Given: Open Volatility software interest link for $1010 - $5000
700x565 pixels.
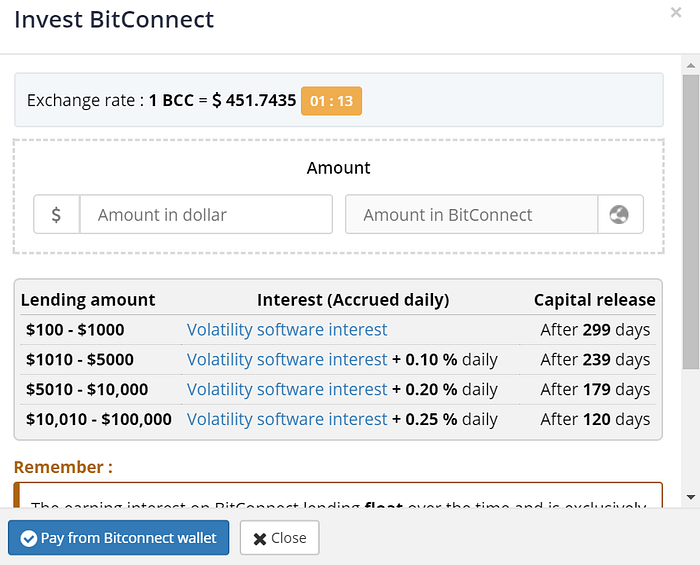Looking at the screenshot, I should [x=287, y=360].
